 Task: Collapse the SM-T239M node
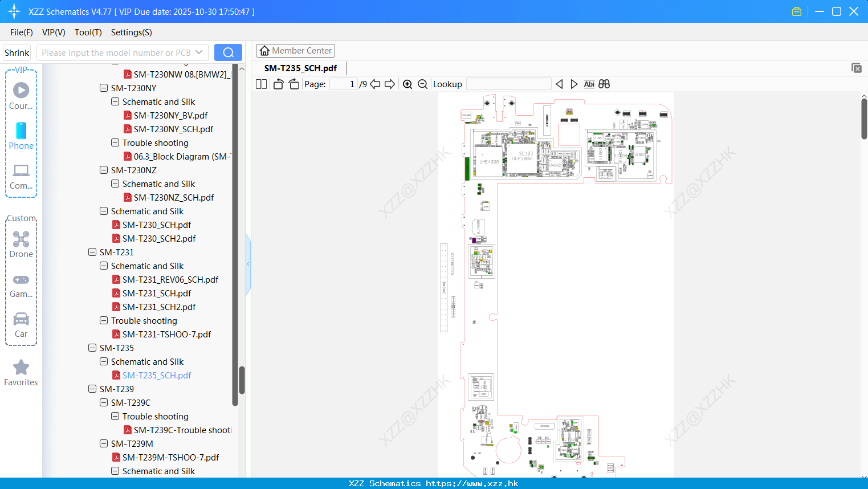click(x=104, y=443)
